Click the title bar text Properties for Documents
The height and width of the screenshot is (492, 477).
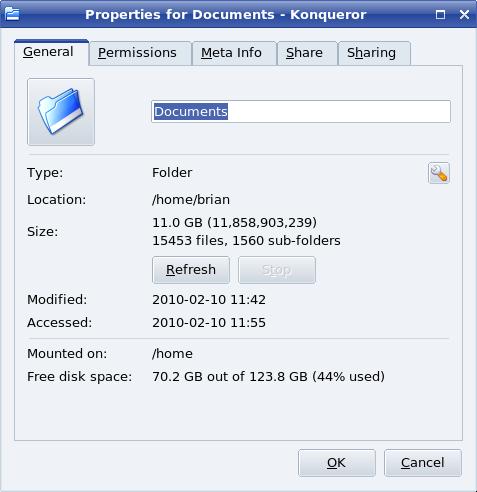click(180, 15)
